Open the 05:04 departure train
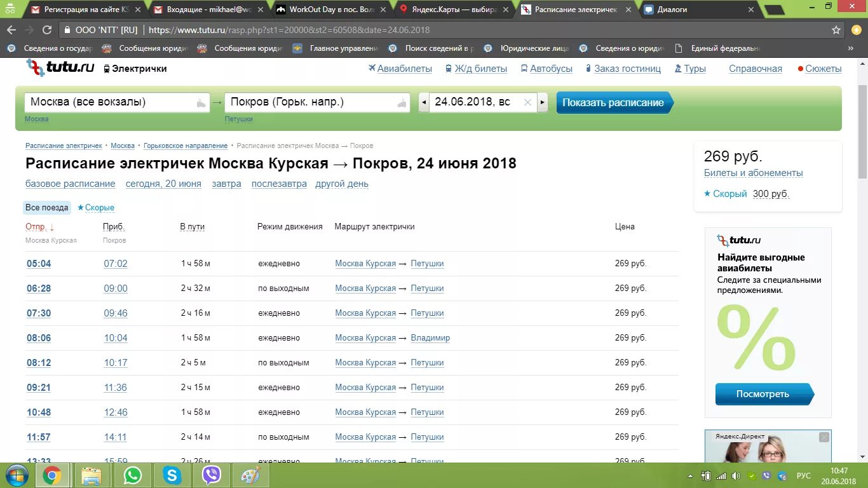 [x=39, y=264]
